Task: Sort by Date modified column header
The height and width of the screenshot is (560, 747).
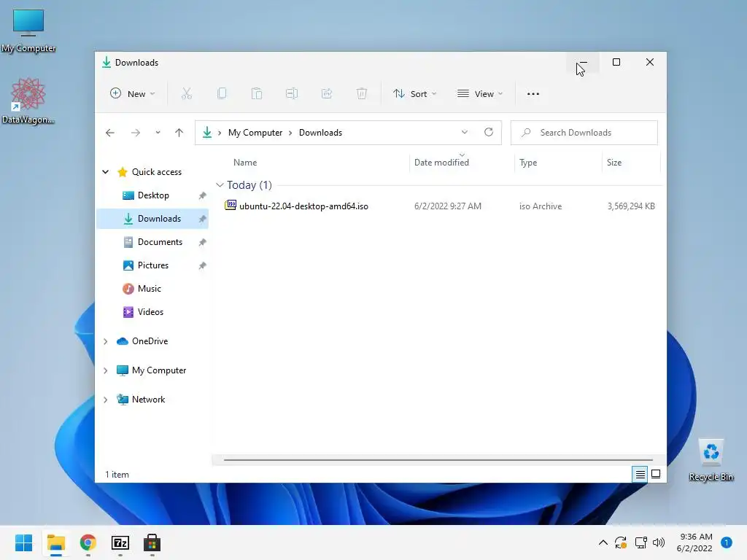Action: [x=441, y=163]
